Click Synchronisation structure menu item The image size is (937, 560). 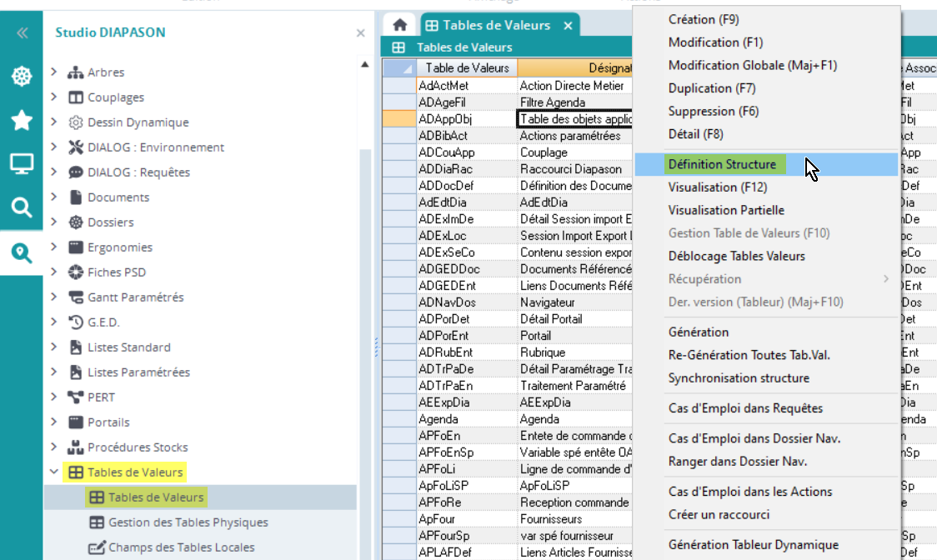pos(739,378)
